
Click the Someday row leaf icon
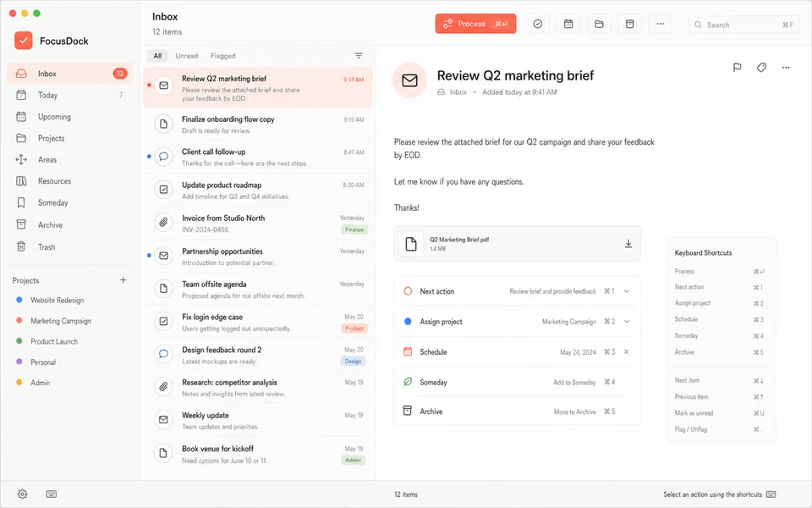[408, 382]
